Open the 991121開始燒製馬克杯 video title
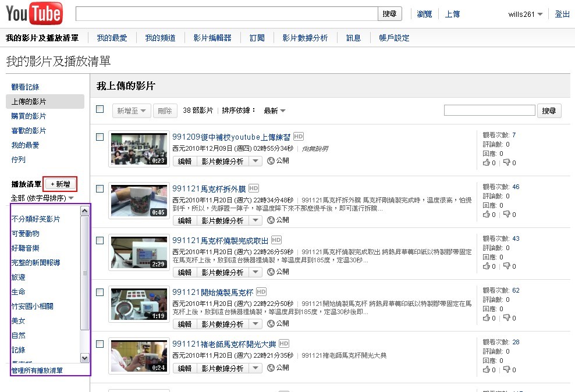 click(x=212, y=292)
